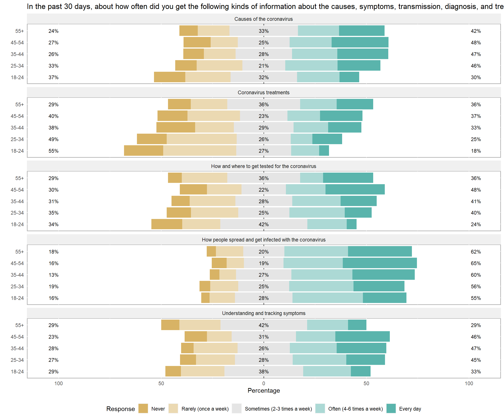Screen dimensions: 504x420
Task: Select the "Coronavirus treatments" panel header
Action: point(264,92)
